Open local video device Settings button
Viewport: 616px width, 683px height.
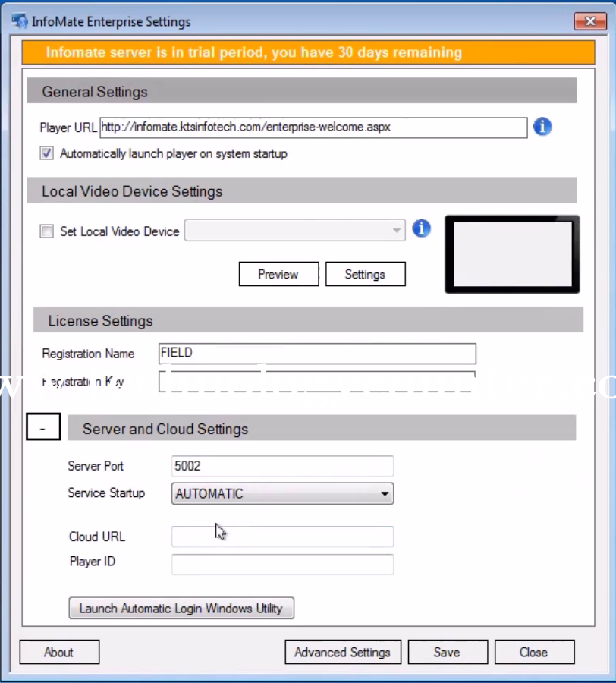click(x=365, y=274)
